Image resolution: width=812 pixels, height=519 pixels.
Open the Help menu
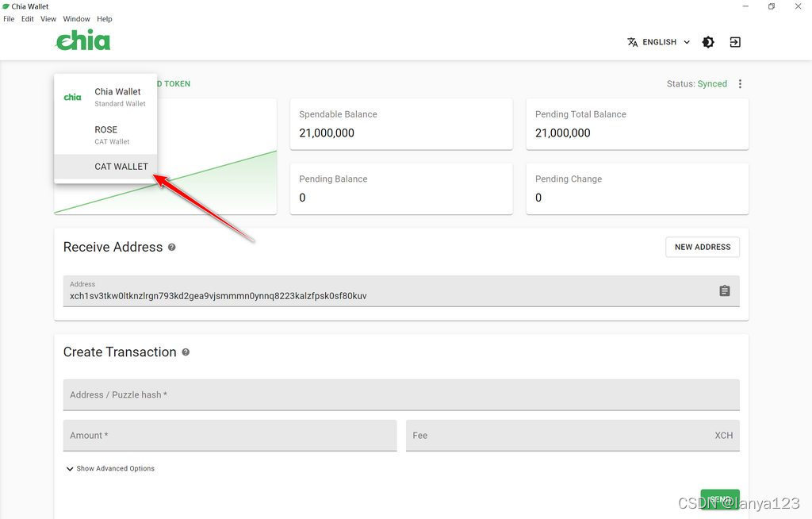click(104, 19)
